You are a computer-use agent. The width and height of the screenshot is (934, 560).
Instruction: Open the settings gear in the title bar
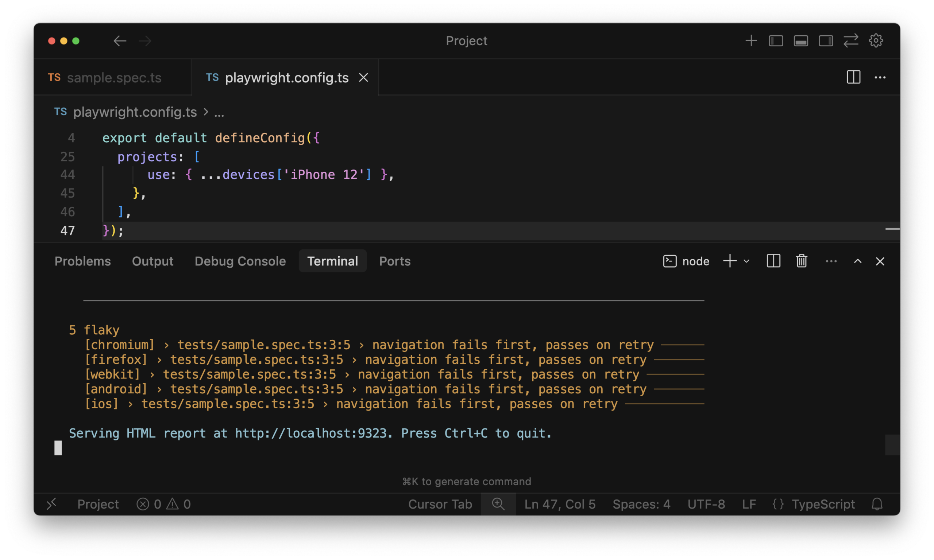876,41
